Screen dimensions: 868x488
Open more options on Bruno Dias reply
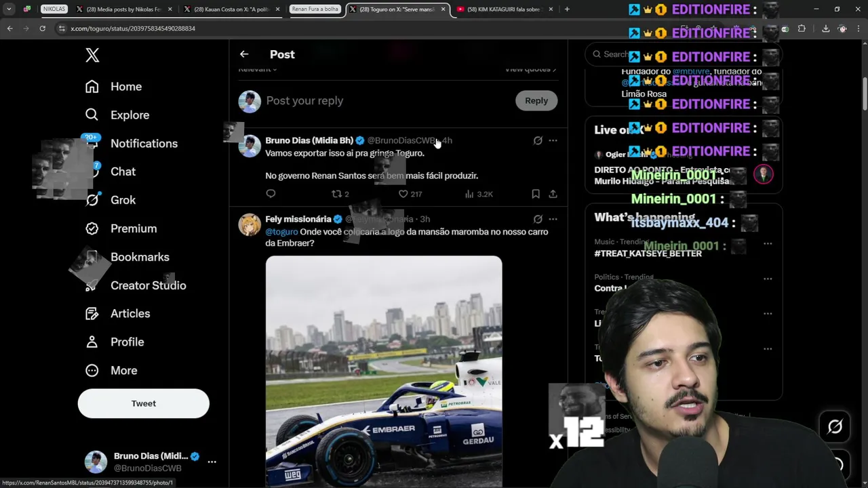point(553,140)
